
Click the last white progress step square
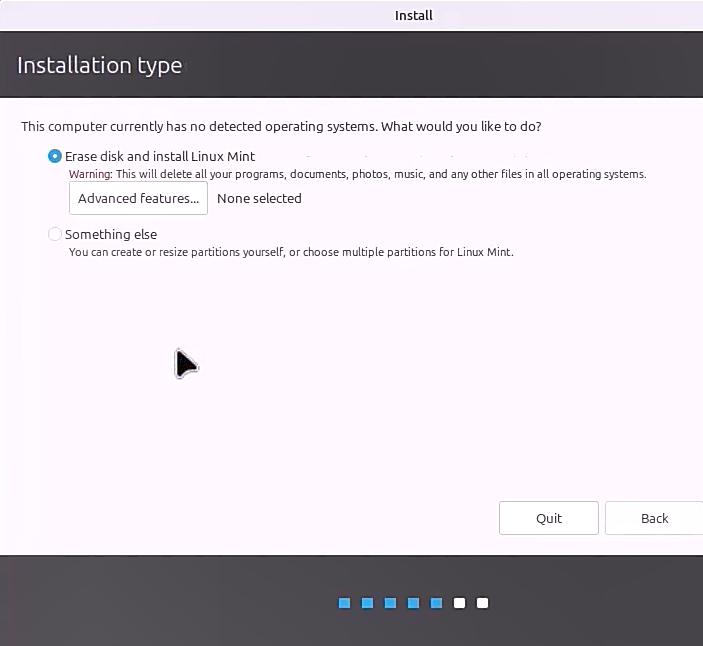pyautogui.click(x=483, y=603)
